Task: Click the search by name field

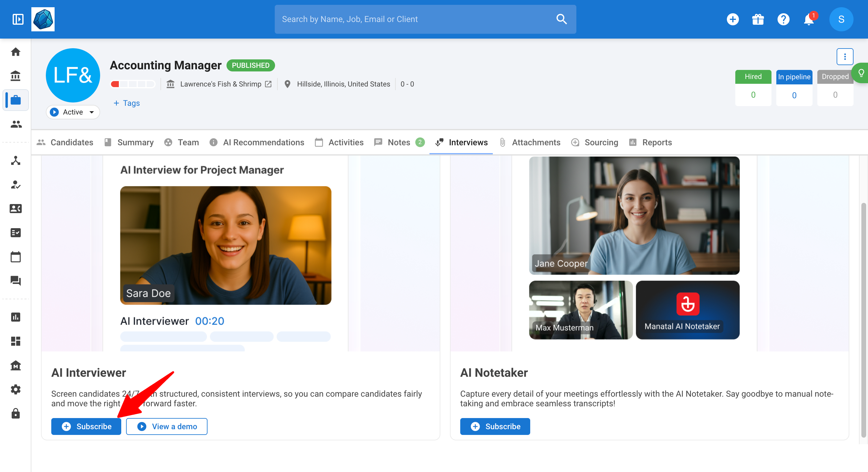Action: 425,19
